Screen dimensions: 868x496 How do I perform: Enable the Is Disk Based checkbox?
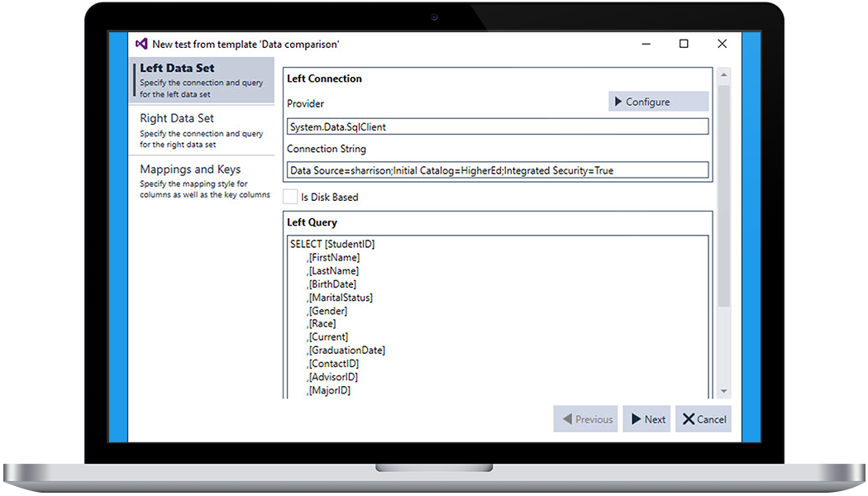290,197
